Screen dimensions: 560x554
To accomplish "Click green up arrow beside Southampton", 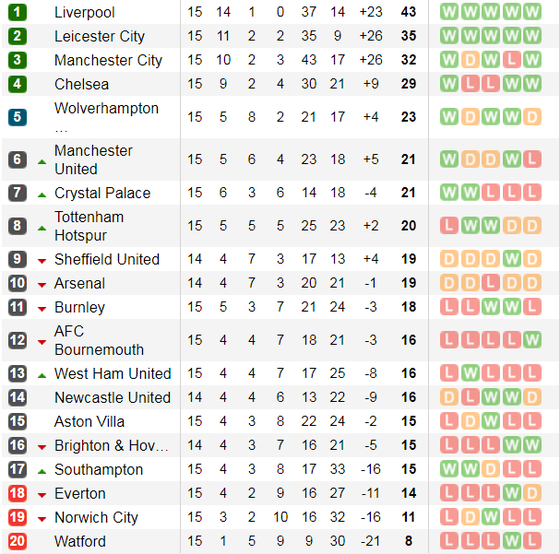I will coord(42,472).
